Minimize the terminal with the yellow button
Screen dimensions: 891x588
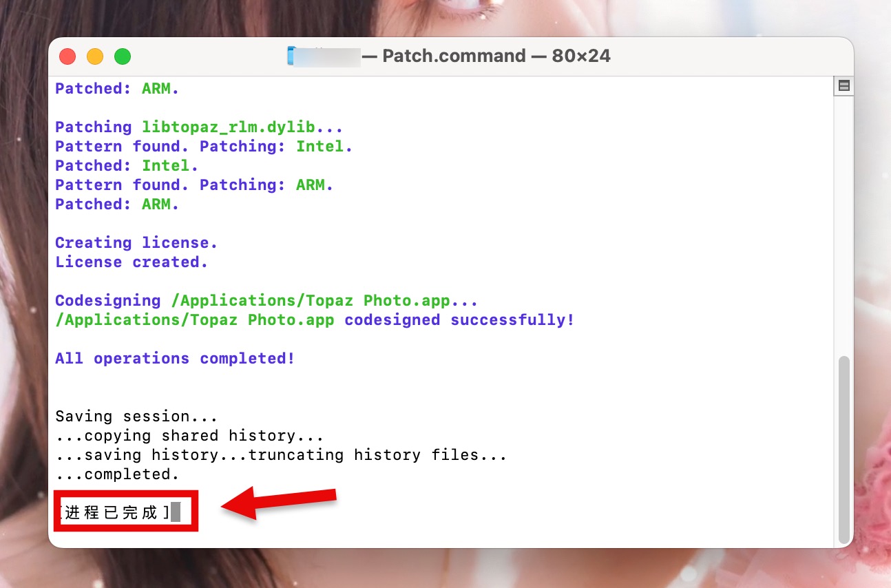coord(95,56)
